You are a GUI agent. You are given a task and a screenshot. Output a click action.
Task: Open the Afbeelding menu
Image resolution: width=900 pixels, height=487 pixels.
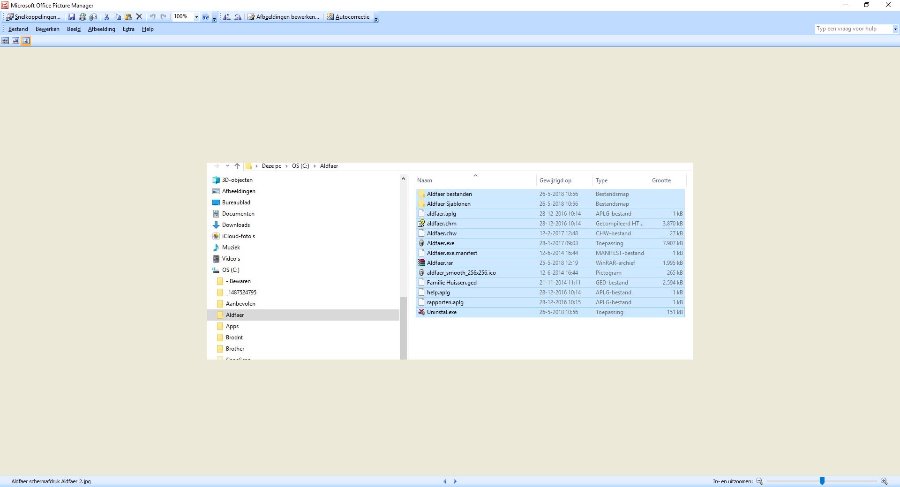(x=101, y=29)
